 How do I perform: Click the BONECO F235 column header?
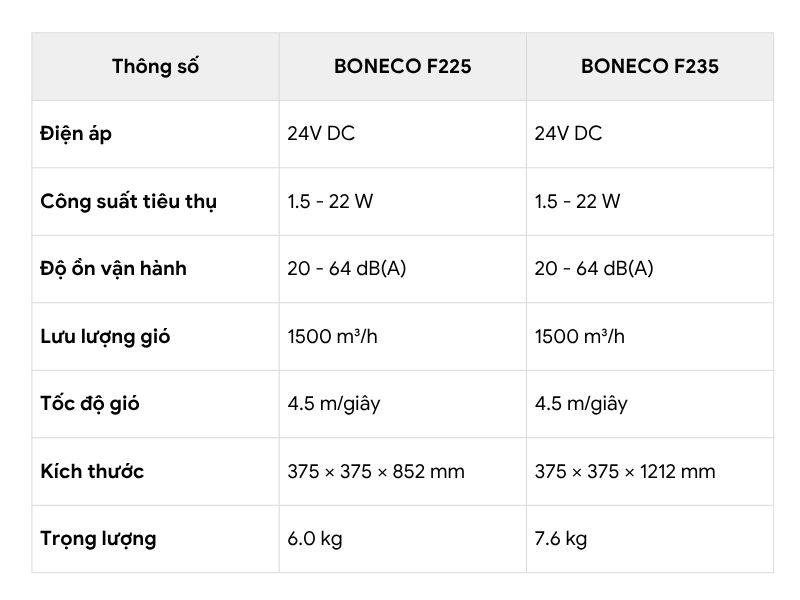click(x=649, y=66)
